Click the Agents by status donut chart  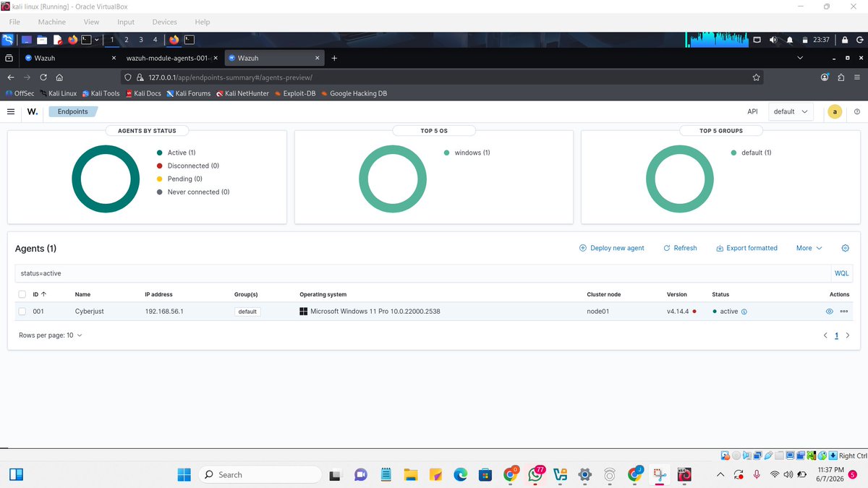(x=106, y=179)
